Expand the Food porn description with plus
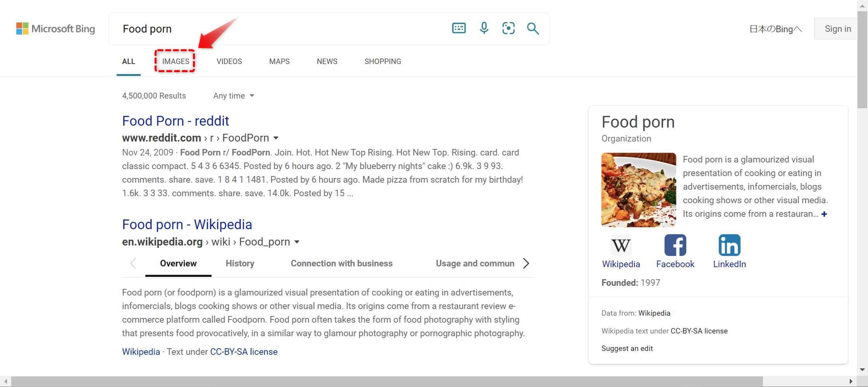The width and height of the screenshot is (868, 387). tap(824, 214)
